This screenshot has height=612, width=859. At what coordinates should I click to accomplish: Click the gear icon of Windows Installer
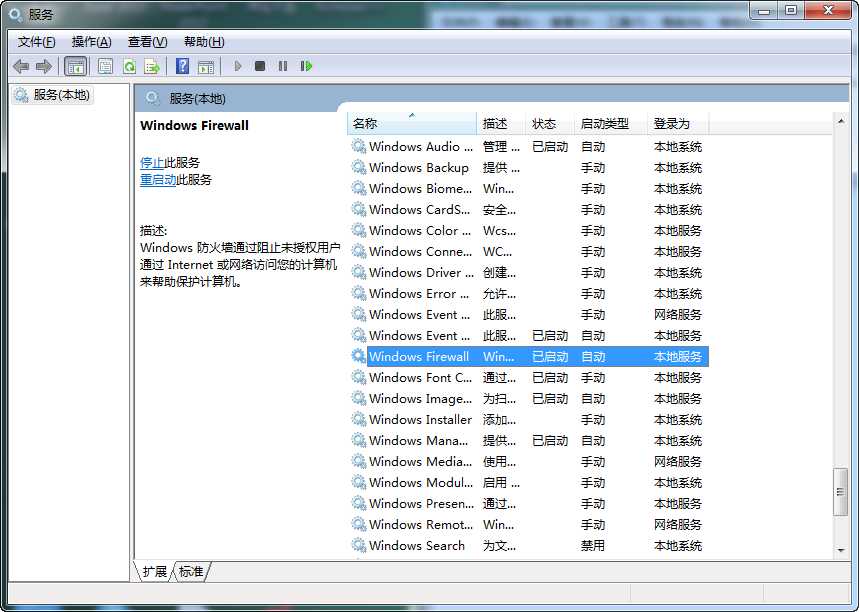coord(359,419)
